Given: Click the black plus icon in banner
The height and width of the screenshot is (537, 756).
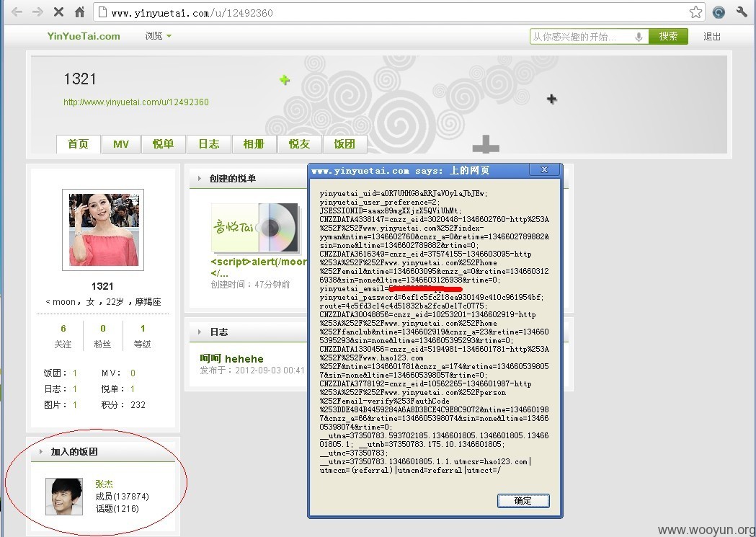Looking at the screenshot, I should tap(551, 99).
